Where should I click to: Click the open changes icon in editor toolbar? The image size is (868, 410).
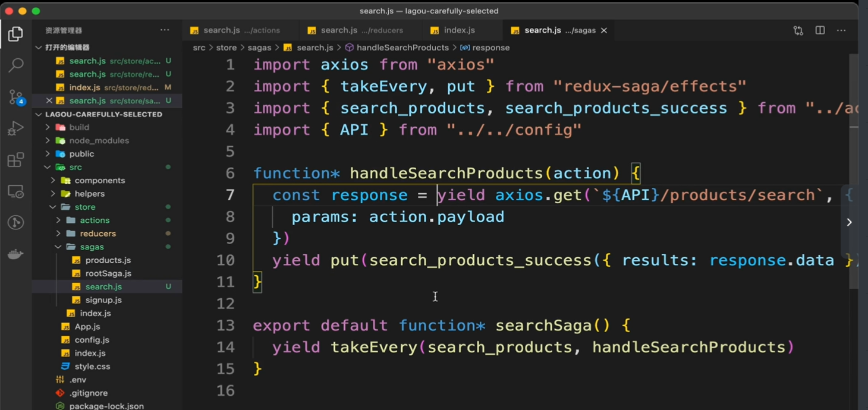[x=798, y=30]
